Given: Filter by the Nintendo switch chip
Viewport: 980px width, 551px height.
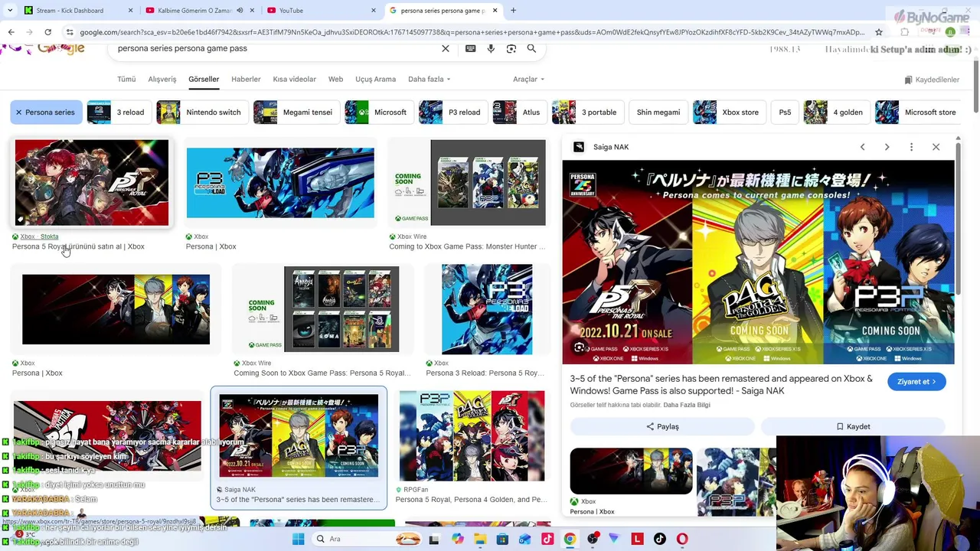Looking at the screenshot, I should tap(202, 112).
